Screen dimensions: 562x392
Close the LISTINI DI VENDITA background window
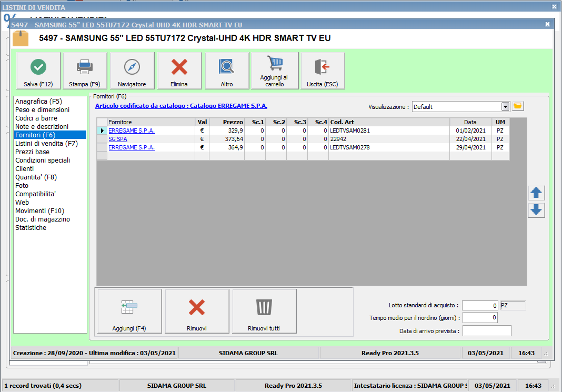tap(554, 6)
